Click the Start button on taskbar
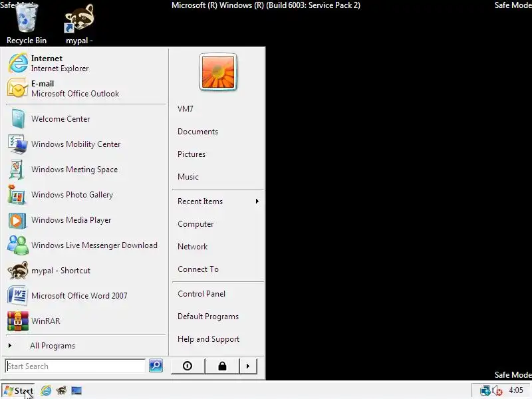This screenshot has width=532, height=399. 19,391
